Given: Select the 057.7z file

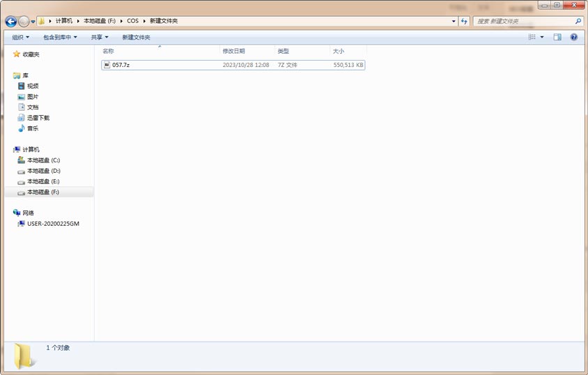Looking at the screenshot, I should click(121, 65).
